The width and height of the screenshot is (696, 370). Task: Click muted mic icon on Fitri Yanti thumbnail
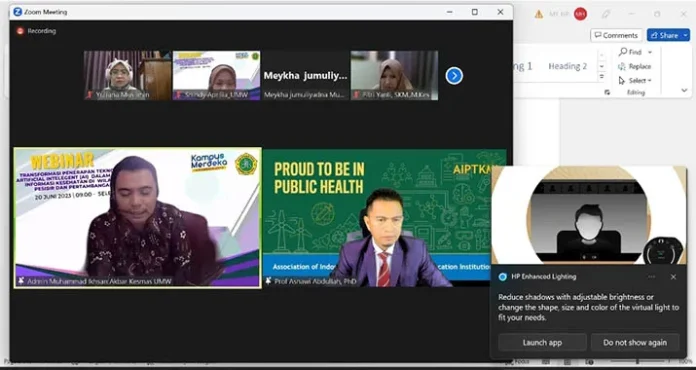356,95
